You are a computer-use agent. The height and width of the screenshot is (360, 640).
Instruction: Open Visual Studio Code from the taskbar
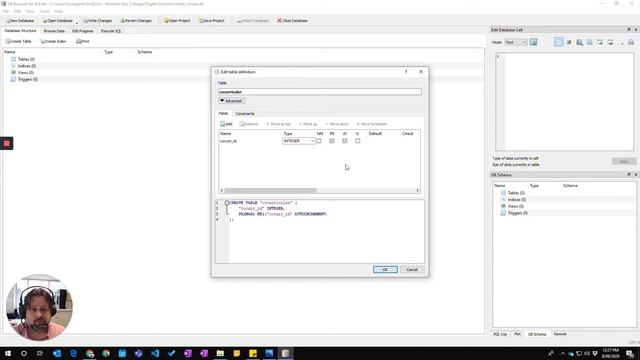(155, 353)
